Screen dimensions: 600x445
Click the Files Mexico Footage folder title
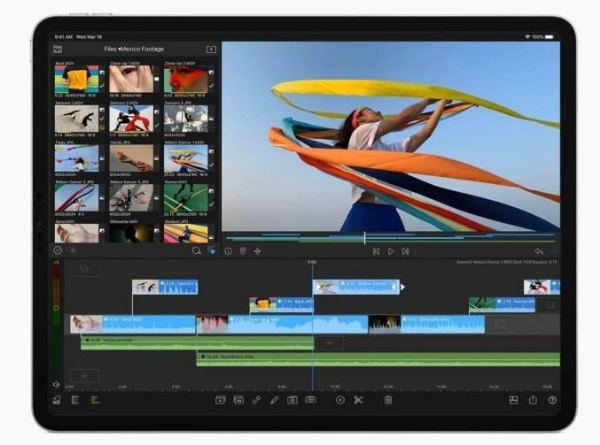coord(134,49)
